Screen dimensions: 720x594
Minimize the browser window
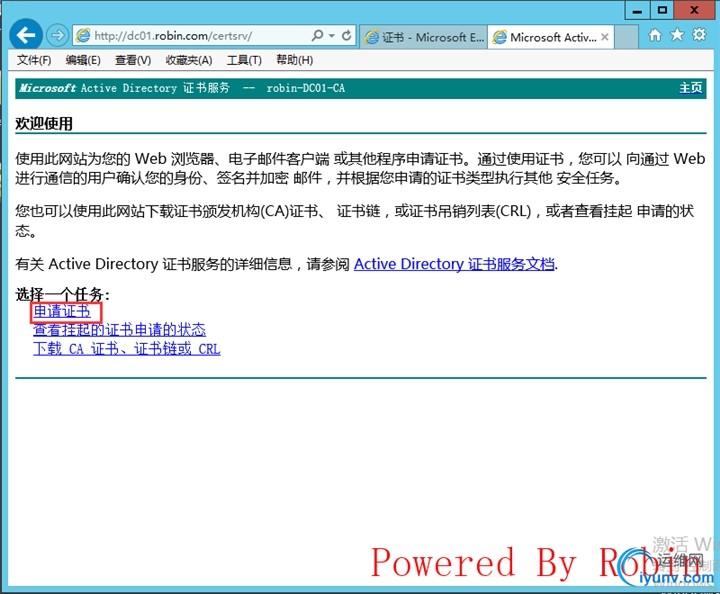point(637,11)
